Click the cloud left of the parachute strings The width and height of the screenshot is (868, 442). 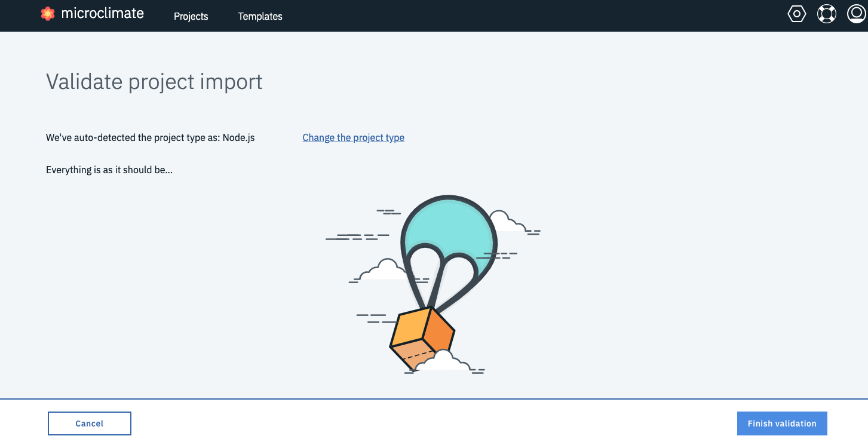click(x=385, y=271)
